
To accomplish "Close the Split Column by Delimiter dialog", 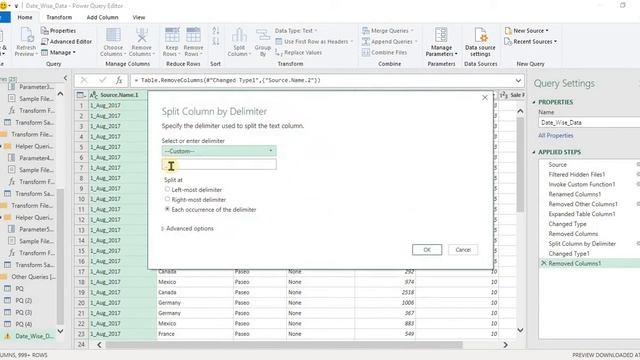I will [x=485, y=98].
